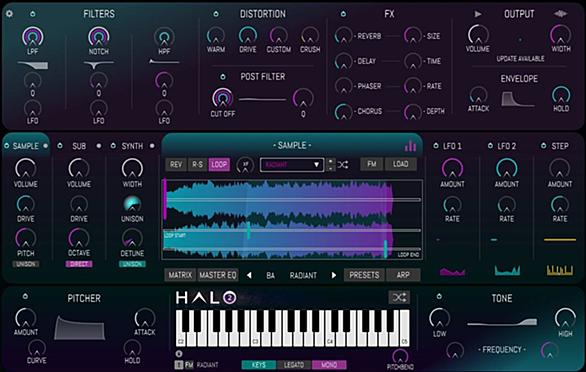The height and width of the screenshot is (372, 586).
Task: Go to previous preset with left arrow
Action: 249,276
